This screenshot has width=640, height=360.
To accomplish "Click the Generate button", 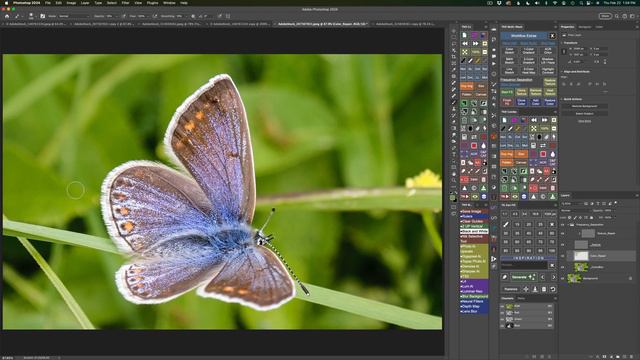I will point(524,277).
